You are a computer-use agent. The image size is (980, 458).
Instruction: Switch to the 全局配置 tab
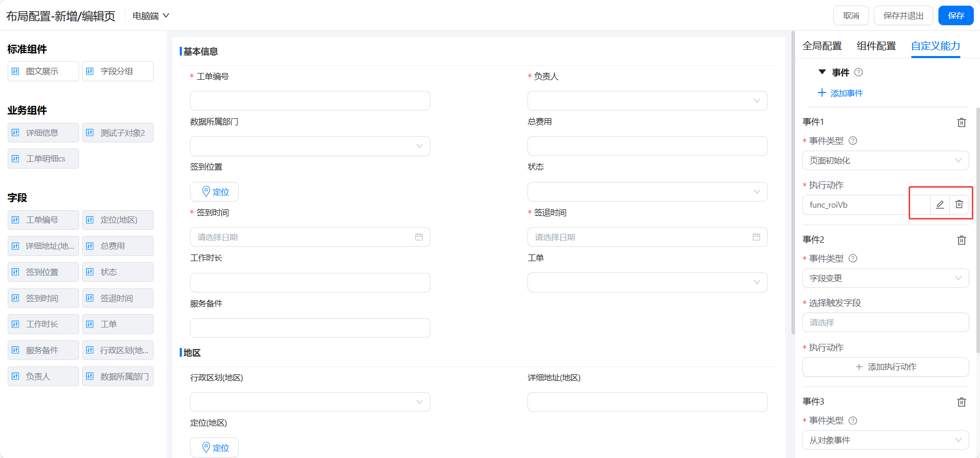point(822,46)
